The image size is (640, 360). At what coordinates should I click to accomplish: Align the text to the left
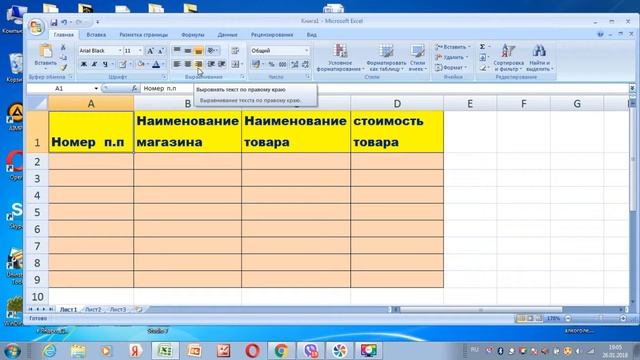pos(177,64)
